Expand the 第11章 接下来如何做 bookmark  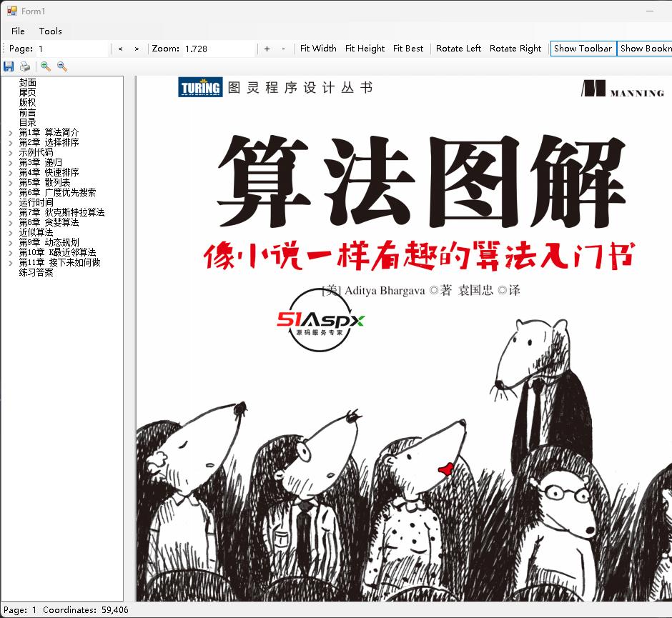(11, 263)
